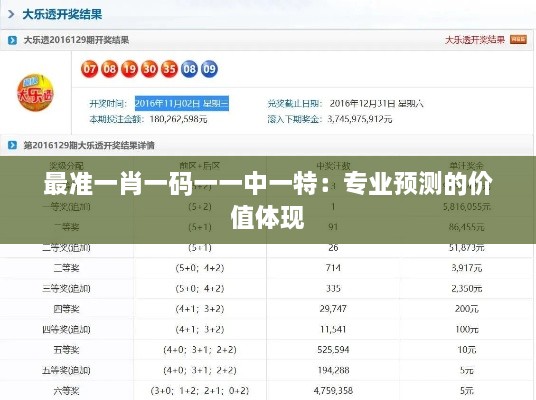Click the 大乐透开奖结果 page heading
This screenshot has height=400, width=536.
coord(62,14)
